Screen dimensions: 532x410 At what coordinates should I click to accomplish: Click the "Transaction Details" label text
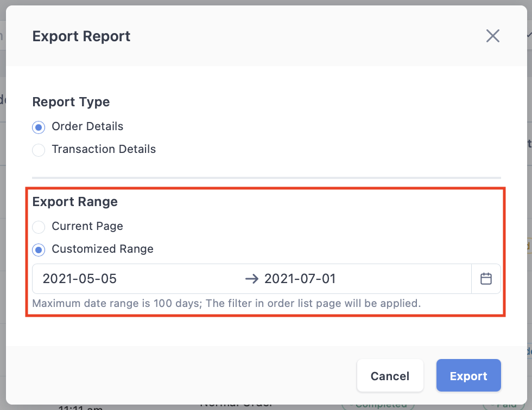104,149
